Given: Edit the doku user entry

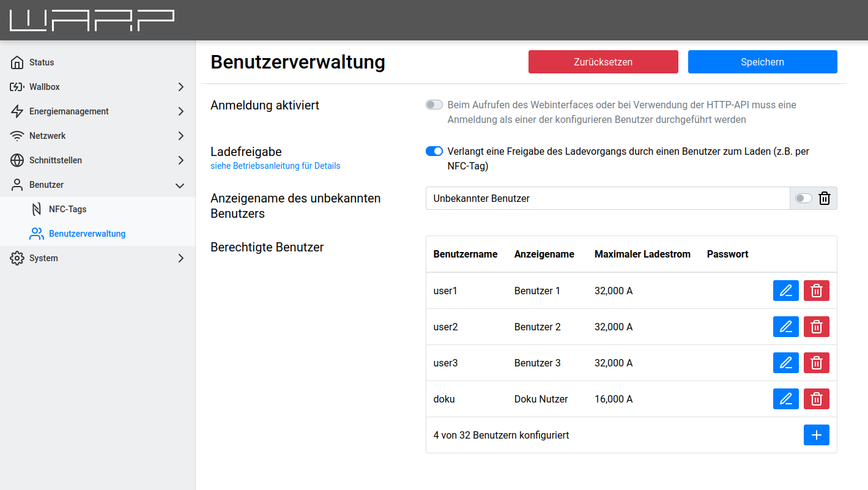Looking at the screenshot, I should click(786, 399).
